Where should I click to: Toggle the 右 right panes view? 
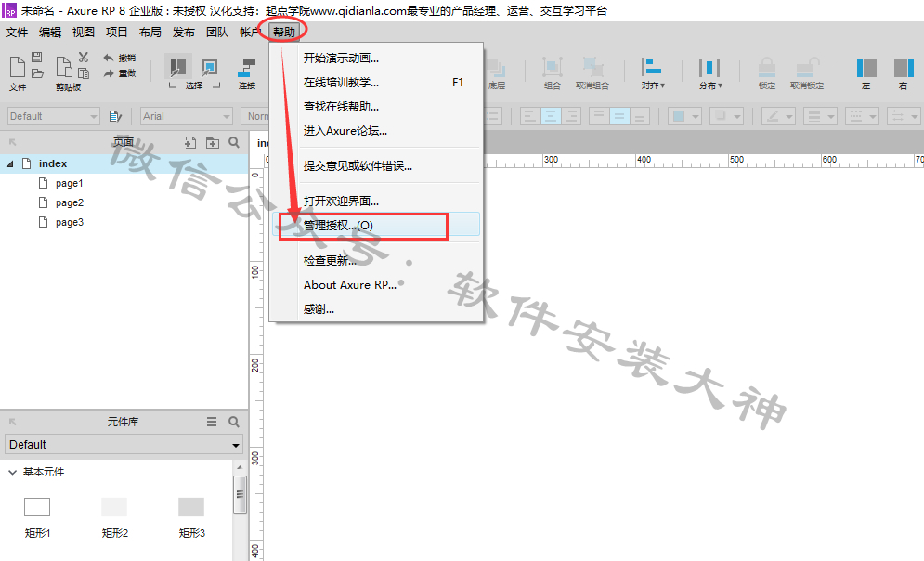pos(904,72)
